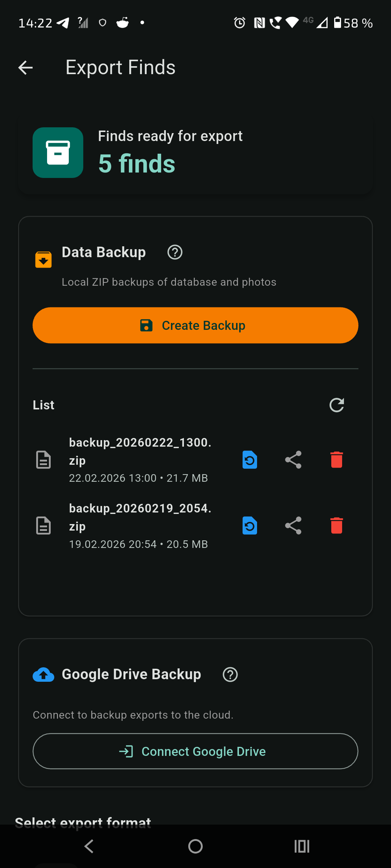Select the backup_20260222_1300.zip file icon
The width and height of the screenshot is (391, 868).
tap(43, 460)
